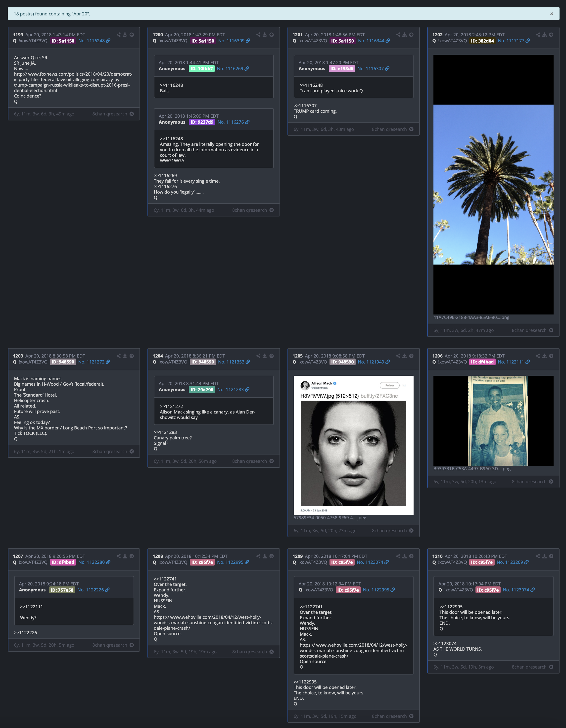Share post 1204
The image size is (566, 728).
(259, 356)
